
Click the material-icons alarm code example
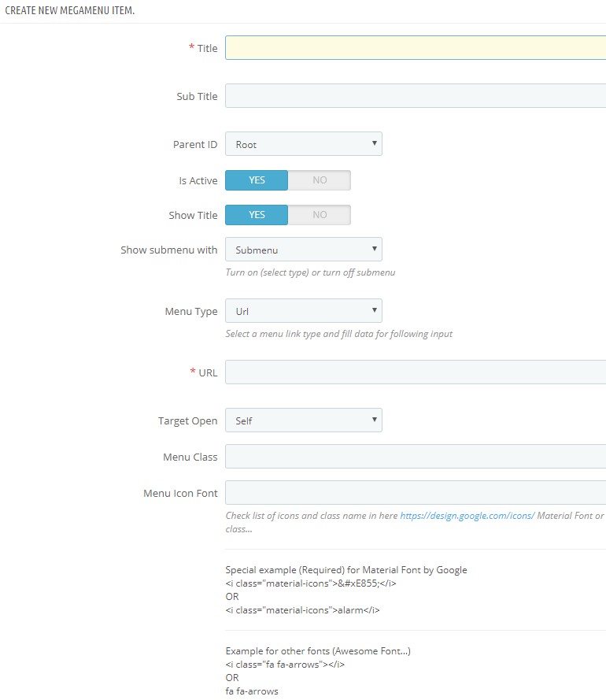[302, 610]
